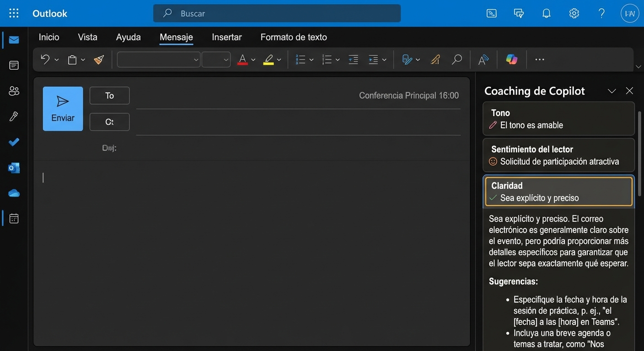Select the Sentimiento del lector card
Screen dimensions: 644x351
coord(558,155)
